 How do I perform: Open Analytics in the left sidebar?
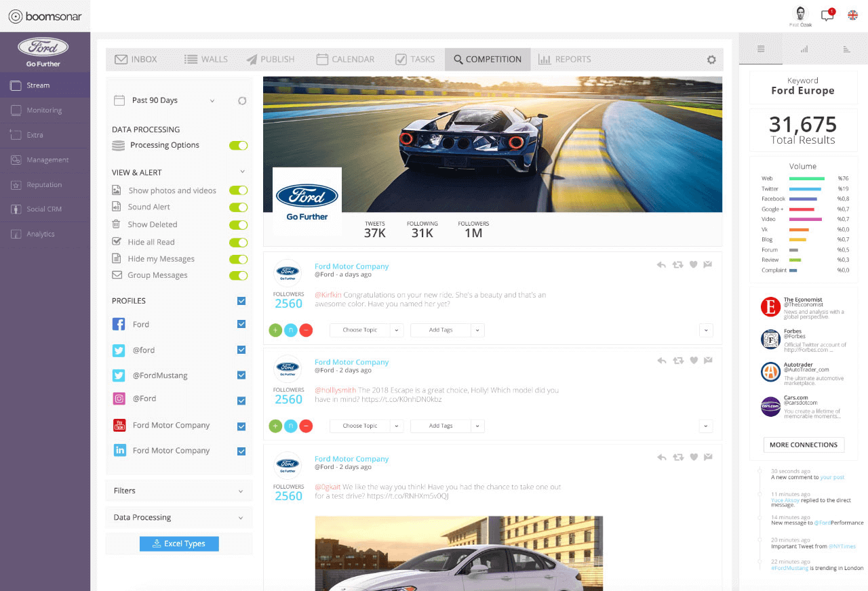click(x=45, y=235)
